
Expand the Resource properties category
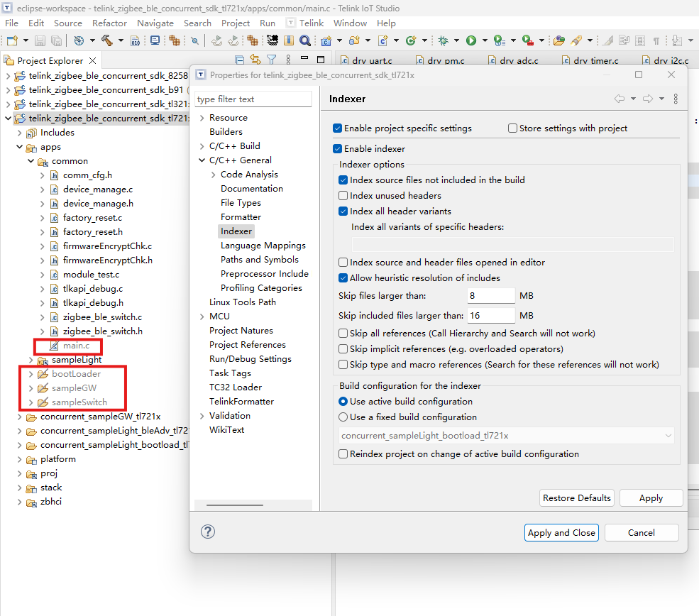coord(202,118)
